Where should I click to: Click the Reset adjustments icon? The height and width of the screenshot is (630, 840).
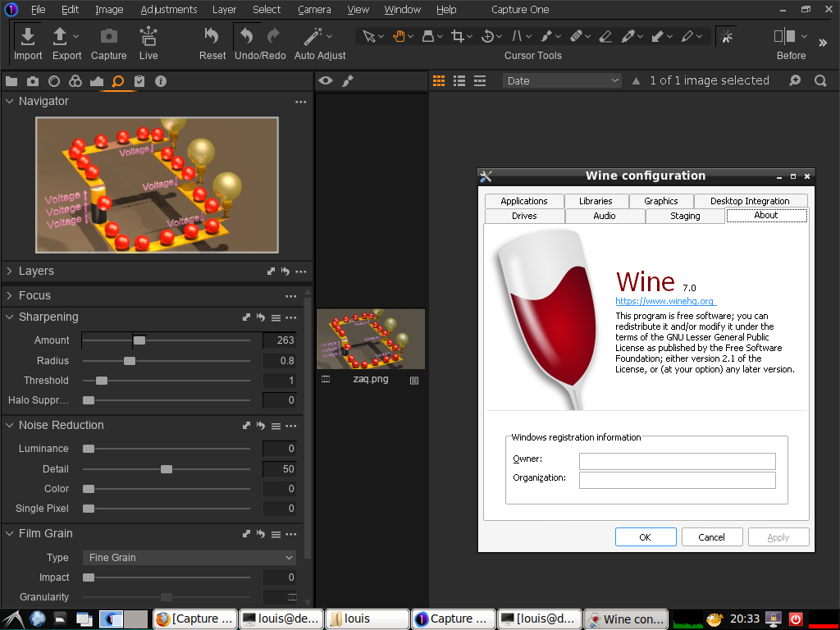(x=212, y=36)
